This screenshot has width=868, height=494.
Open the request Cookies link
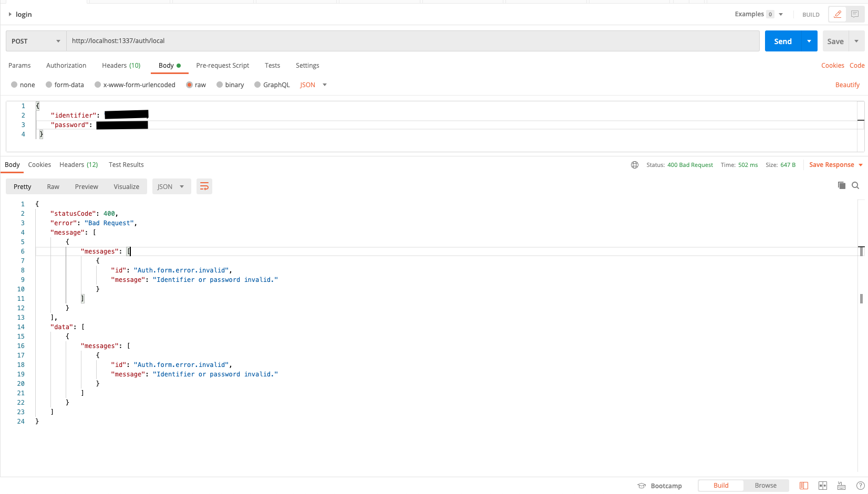pyautogui.click(x=833, y=66)
